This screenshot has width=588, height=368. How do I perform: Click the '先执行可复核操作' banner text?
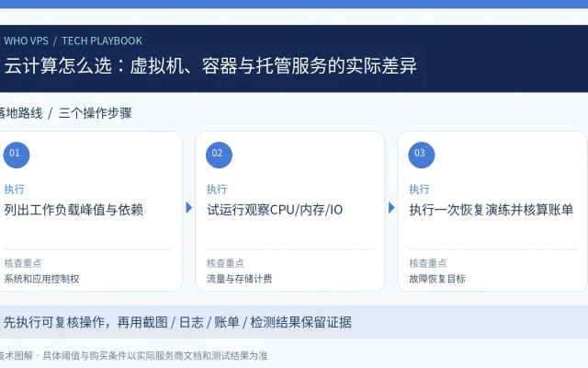click(x=177, y=322)
